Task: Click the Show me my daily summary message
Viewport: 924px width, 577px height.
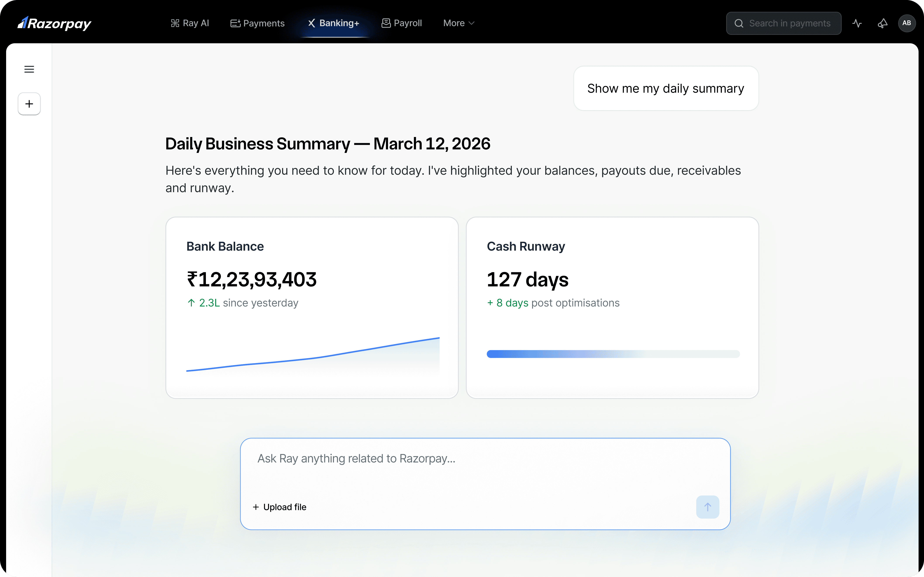Action: tap(665, 89)
